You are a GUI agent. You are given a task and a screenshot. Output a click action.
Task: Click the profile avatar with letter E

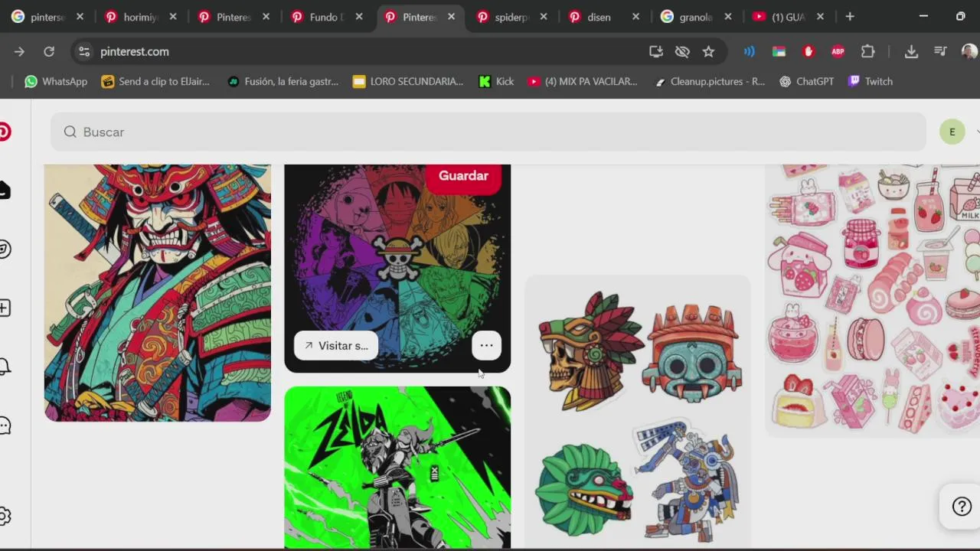click(x=952, y=132)
